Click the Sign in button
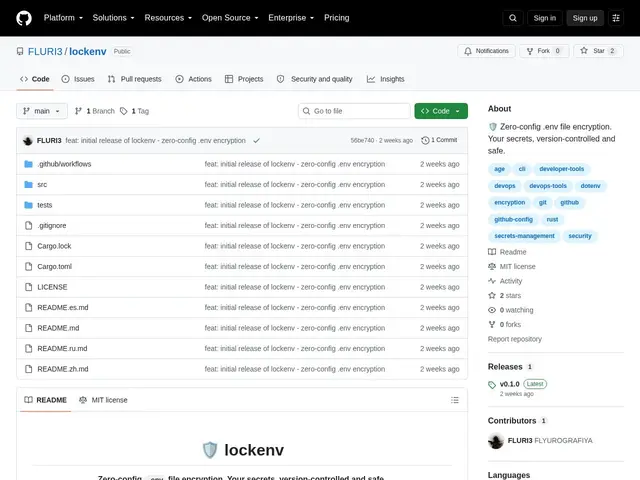The width and height of the screenshot is (640, 480). [544, 18]
